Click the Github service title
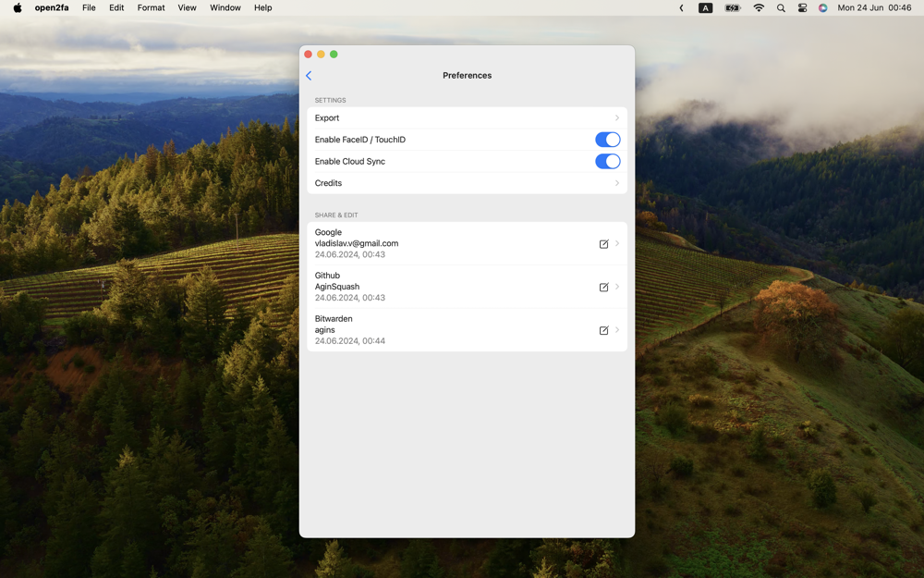 327,276
